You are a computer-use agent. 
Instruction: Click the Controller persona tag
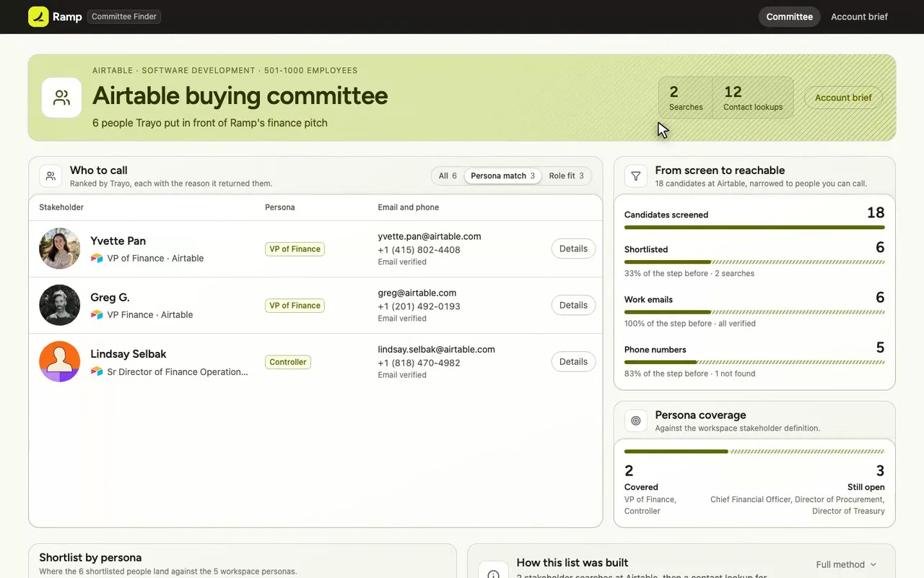(x=288, y=362)
